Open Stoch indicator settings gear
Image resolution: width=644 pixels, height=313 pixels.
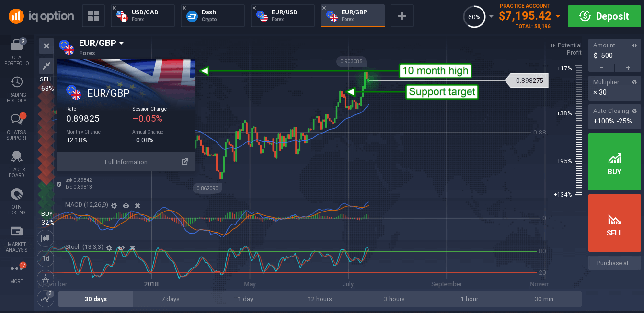click(109, 247)
